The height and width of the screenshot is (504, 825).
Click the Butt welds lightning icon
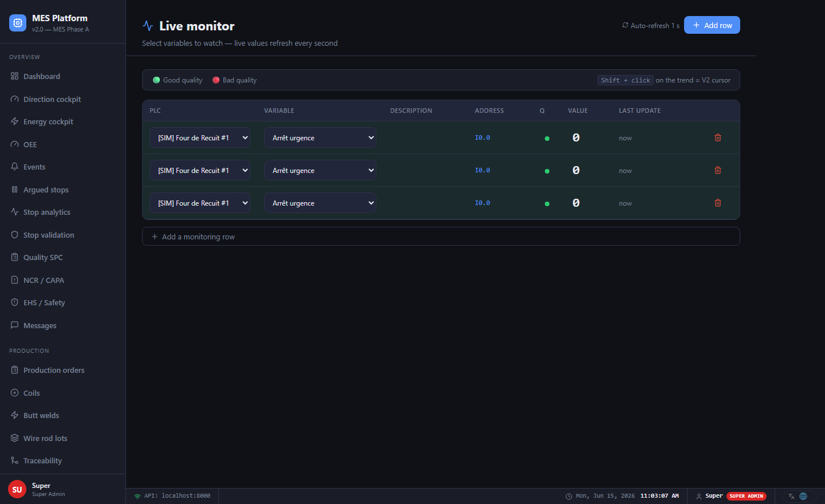[15, 415]
